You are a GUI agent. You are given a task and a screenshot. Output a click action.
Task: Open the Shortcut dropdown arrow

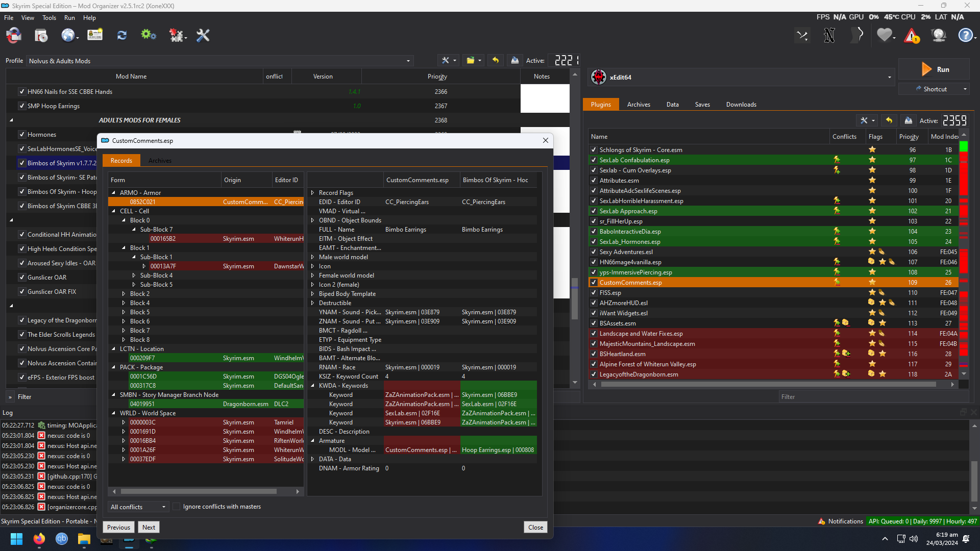965,89
